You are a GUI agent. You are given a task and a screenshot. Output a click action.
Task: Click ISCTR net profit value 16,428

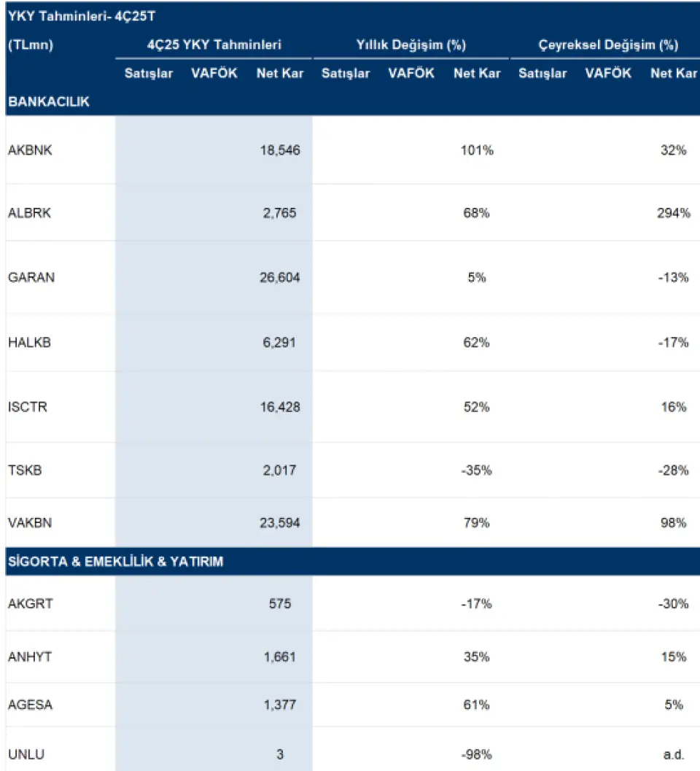pos(279,406)
